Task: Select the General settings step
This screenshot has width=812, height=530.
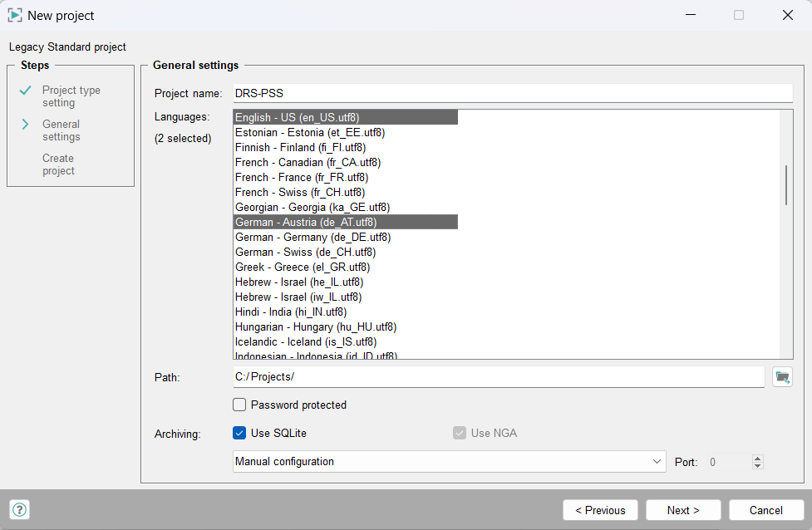Action: 62,130
